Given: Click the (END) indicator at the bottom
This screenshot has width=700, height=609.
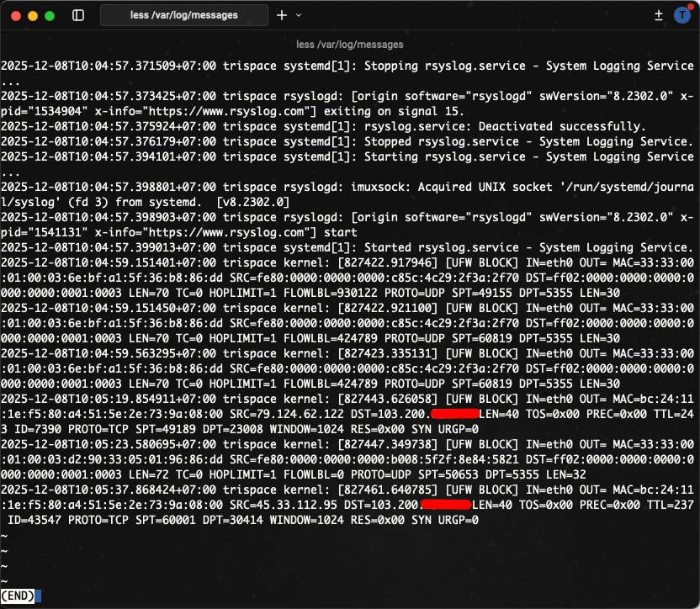Looking at the screenshot, I should click(x=17, y=595).
